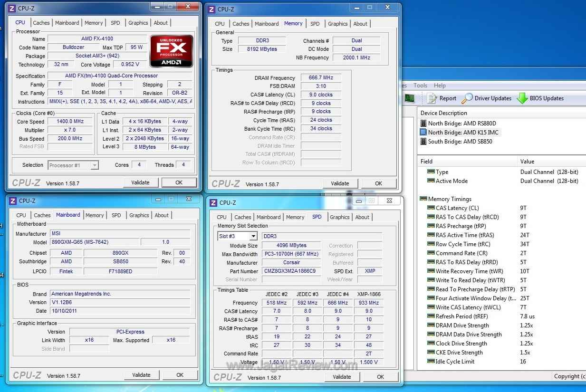Click OK in the CPU-Z processor window
The image size is (586, 392).
click(x=179, y=182)
